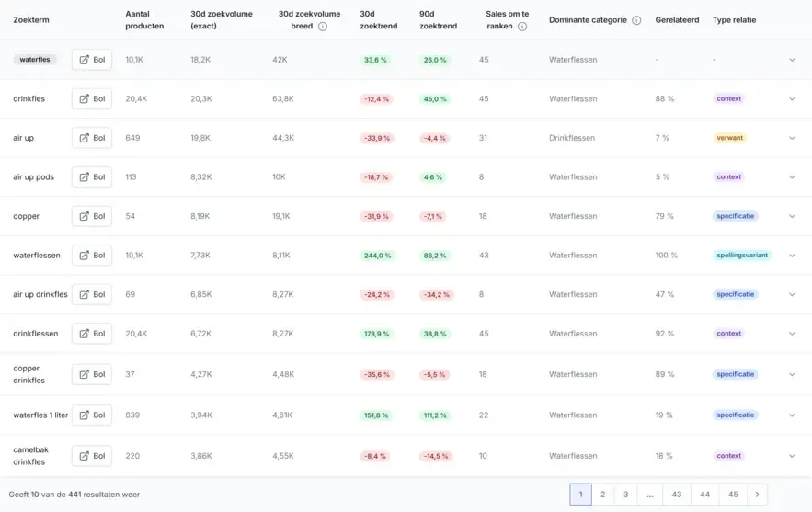Sort by 30d zoektrend column header
The height and width of the screenshot is (512, 812).
coord(379,20)
